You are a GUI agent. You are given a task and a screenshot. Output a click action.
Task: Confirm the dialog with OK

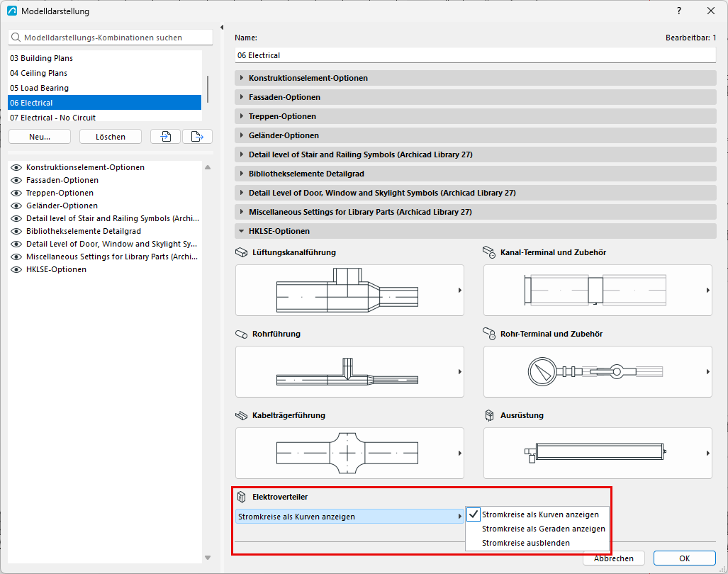pos(684,558)
